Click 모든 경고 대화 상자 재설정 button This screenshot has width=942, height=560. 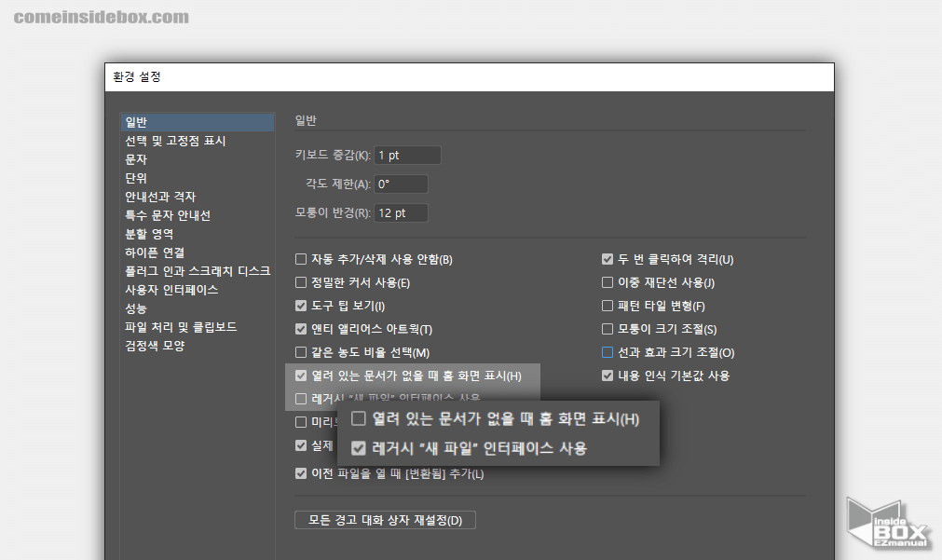click(x=385, y=520)
